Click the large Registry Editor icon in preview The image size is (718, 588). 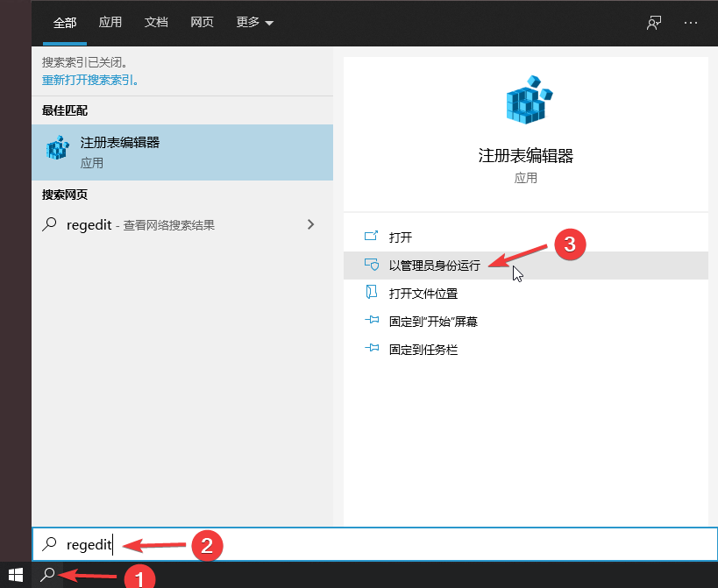point(529,99)
